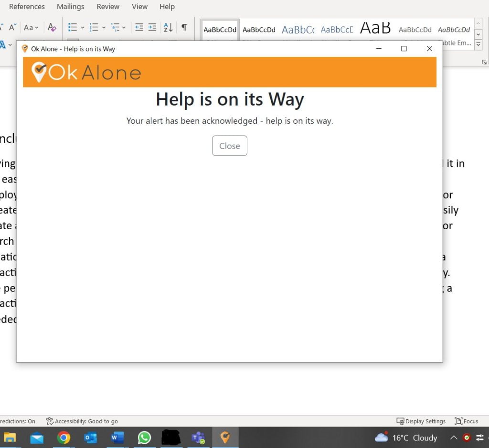Apply the large AaB Title style
This screenshot has width=489, height=448.
(x=375, y=28)
